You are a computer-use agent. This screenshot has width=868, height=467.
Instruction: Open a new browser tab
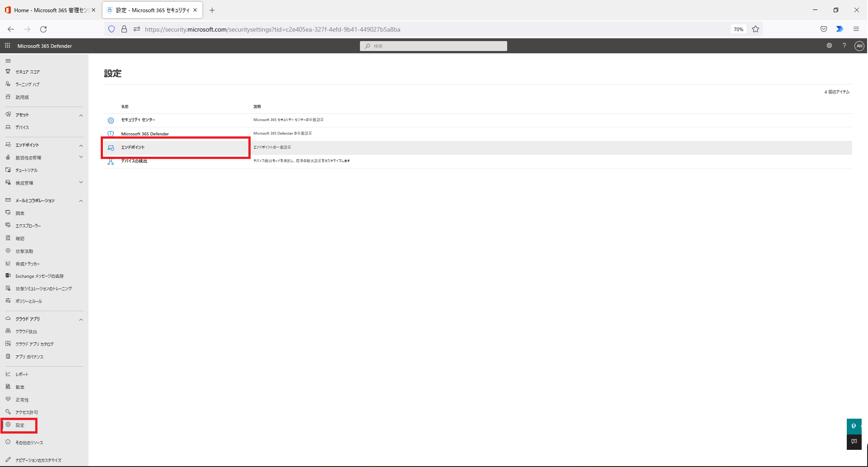(x=212, y=10)
